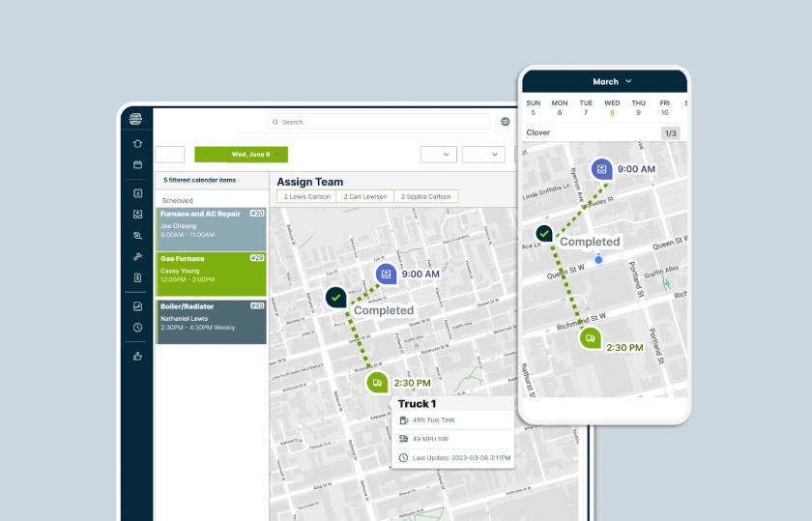Click the Completed checkmark map marker on tablet

point(335,298)
